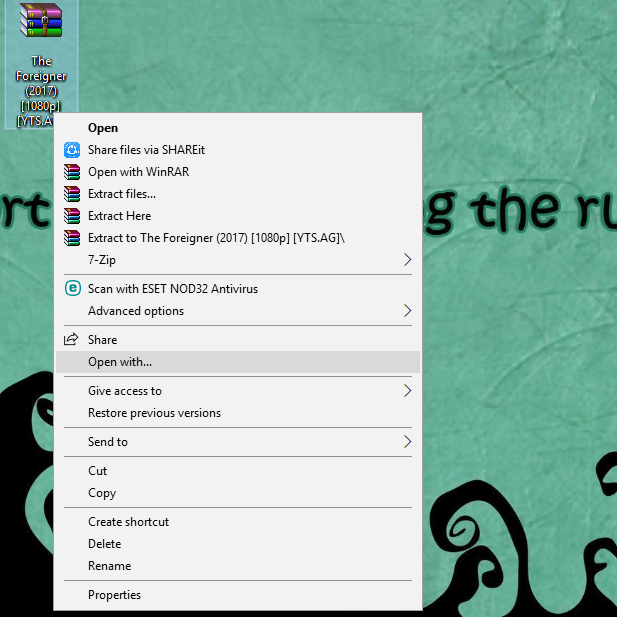Select Create shortcut

click(x=238, y=522)
